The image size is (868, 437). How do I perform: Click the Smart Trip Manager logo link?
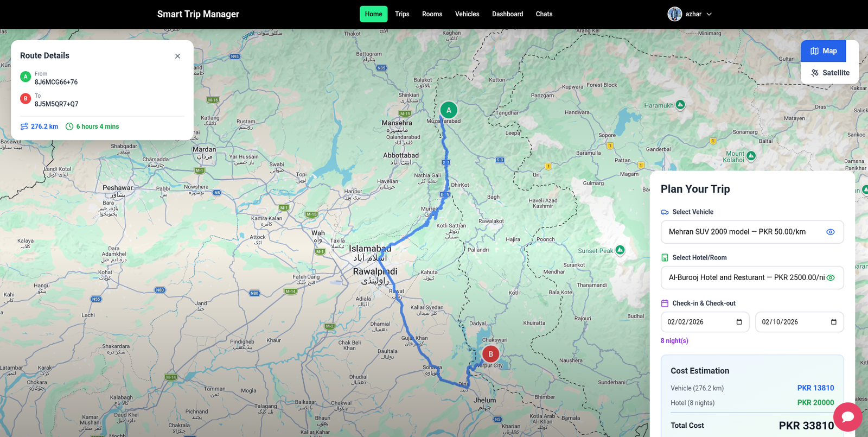(198, 14)
